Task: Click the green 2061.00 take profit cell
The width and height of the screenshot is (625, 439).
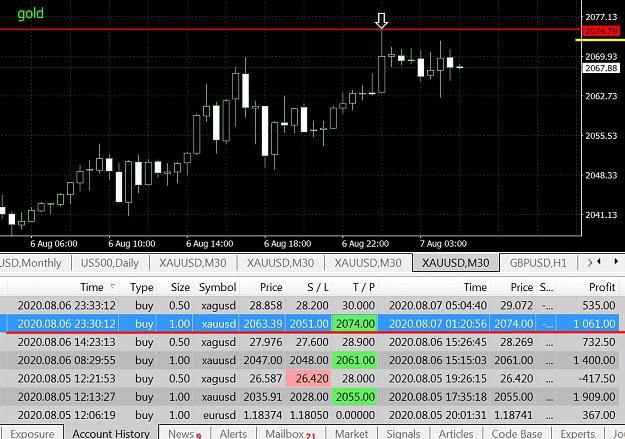Action: point(355,360)
